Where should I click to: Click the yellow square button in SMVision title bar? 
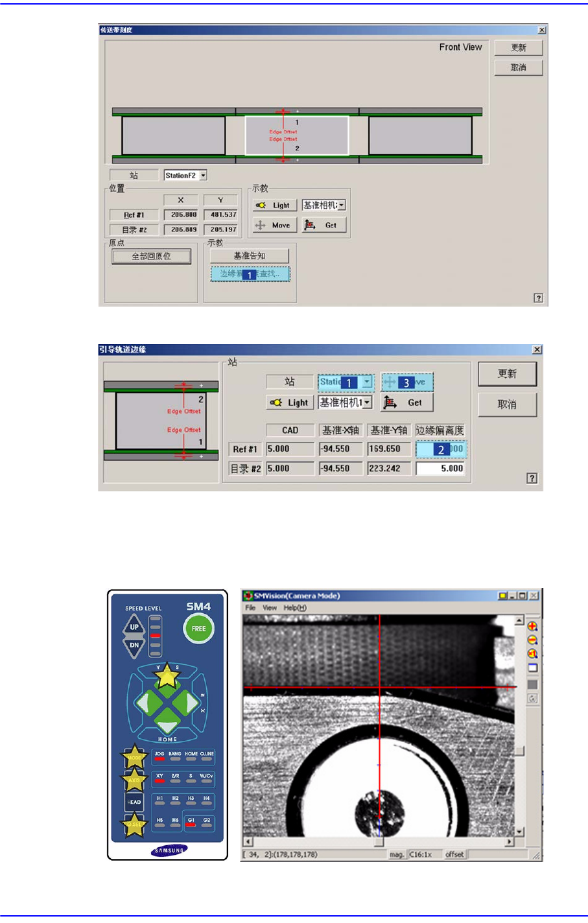click(502, 596)
